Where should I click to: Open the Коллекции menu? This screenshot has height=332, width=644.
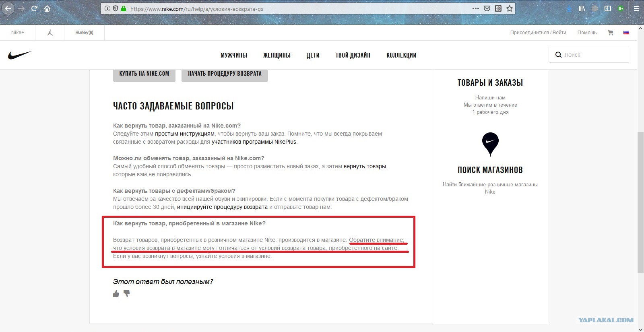pyautogui.click(x=401, y=55)
